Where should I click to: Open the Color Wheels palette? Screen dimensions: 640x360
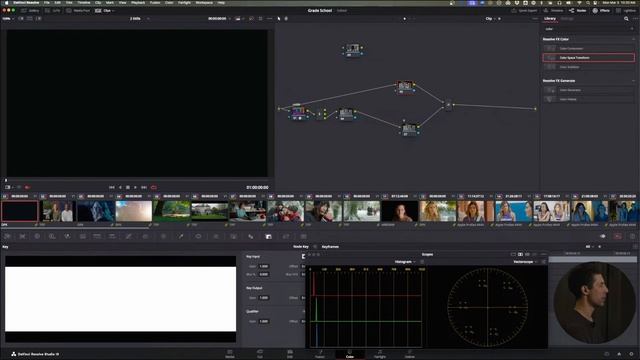coord(37,236)
